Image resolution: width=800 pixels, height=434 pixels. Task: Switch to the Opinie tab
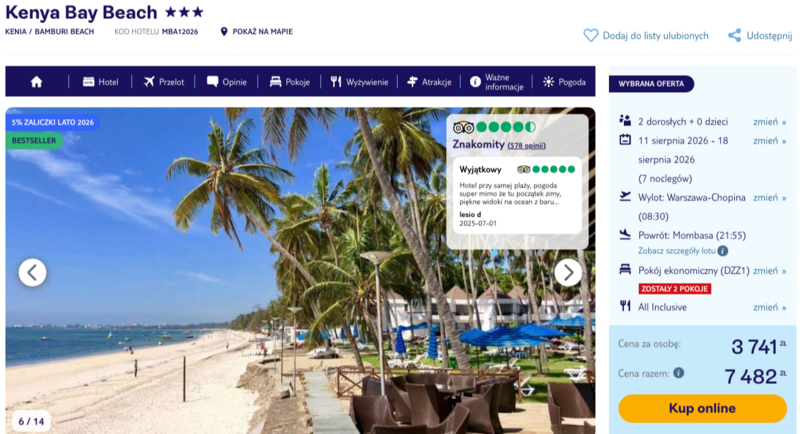click(227, 82)
